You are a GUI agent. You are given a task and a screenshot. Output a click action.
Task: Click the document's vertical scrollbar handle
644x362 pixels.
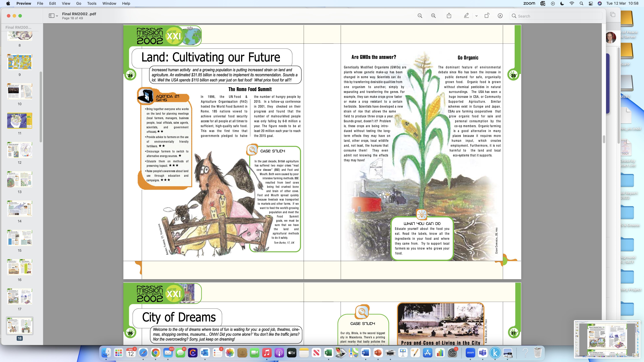604,139
